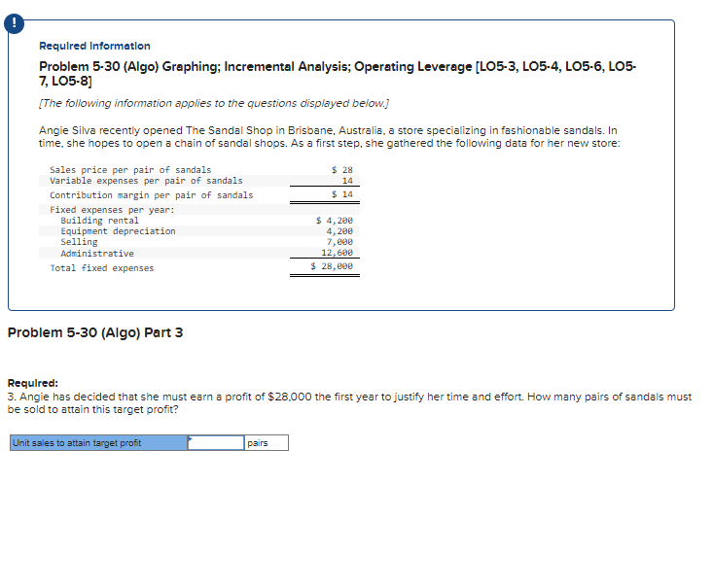Image resolution: width=713 pixels, height=588 pixels.
Task: Click the unit sales answer input field
Action: tap(216, 443)
